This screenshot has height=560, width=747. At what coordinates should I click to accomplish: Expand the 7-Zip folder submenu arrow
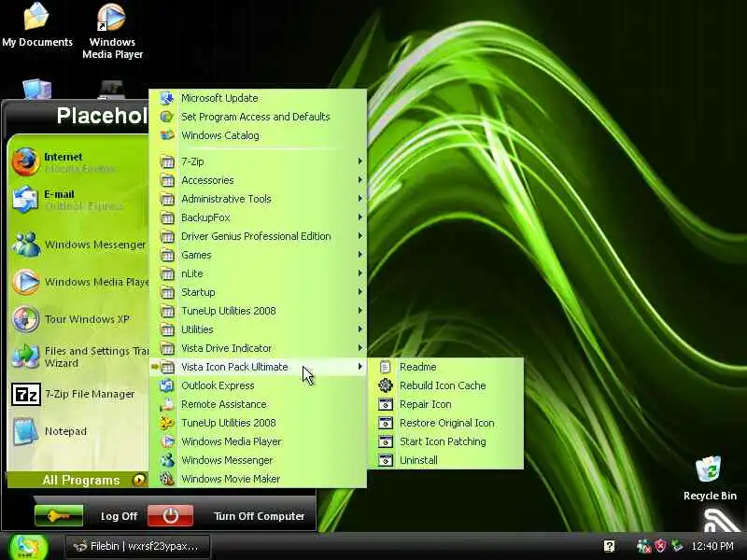pos(360,161)
